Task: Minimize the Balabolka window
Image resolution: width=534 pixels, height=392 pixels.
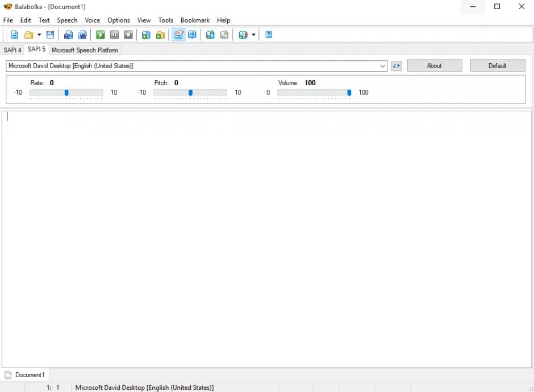Action: pos(473,7)
